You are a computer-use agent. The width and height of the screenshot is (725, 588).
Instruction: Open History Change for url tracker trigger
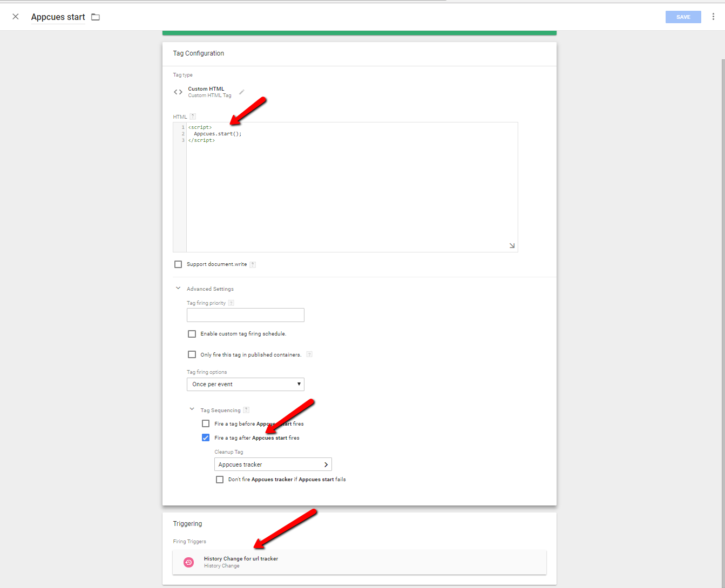point(360,562)
